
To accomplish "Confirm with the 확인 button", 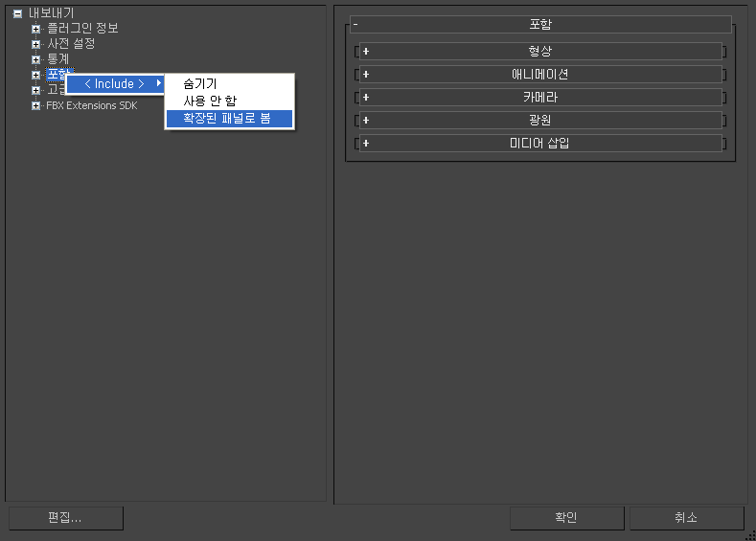I will (x=567, y=518).
